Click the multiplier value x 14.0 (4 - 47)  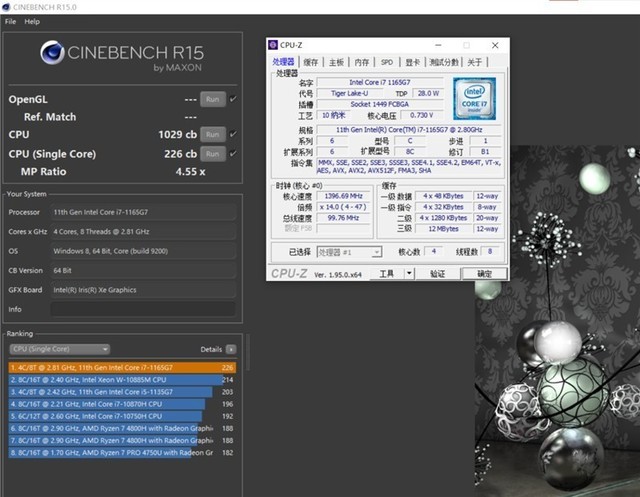tap(344, 207)
